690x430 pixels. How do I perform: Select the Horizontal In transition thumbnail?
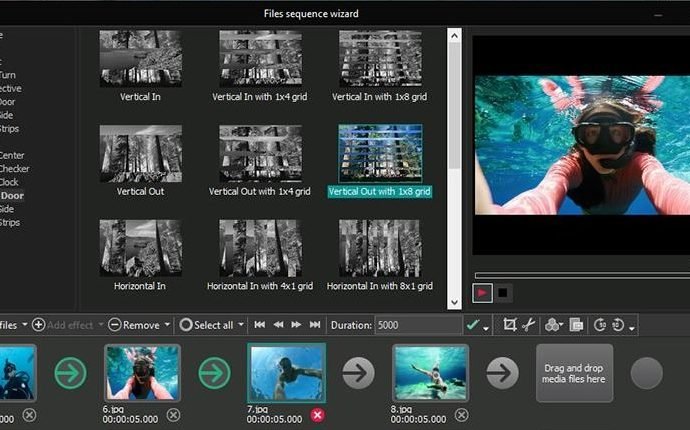point(140,248)
